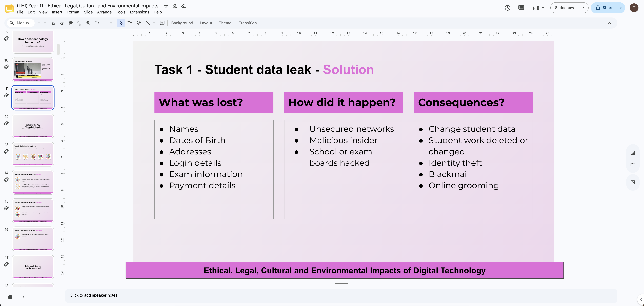Viewport: 644px width, 306px height.
Task: Star the presentation title
Action: pyautogui.click(x=166, y=6)
